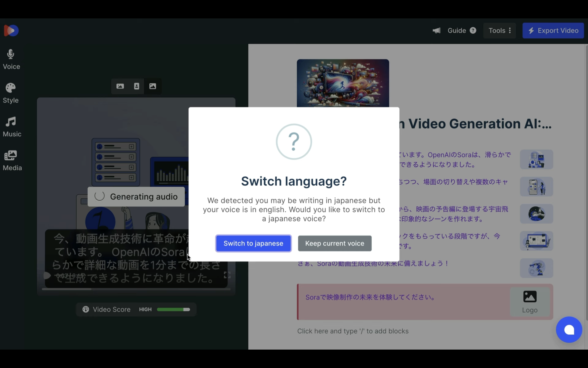Click the megaphone announcements icon
The width and height of the screenshot is (588, 368).
436,31
